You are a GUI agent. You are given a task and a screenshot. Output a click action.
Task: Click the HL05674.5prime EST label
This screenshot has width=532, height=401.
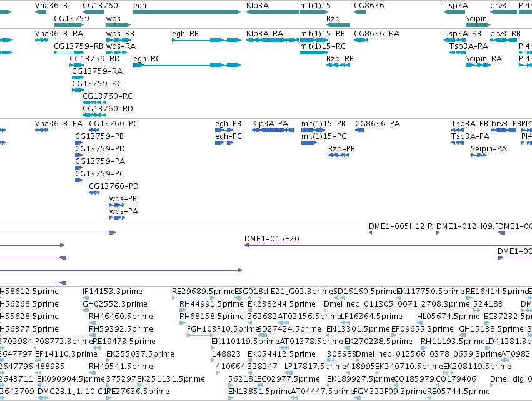448,316
